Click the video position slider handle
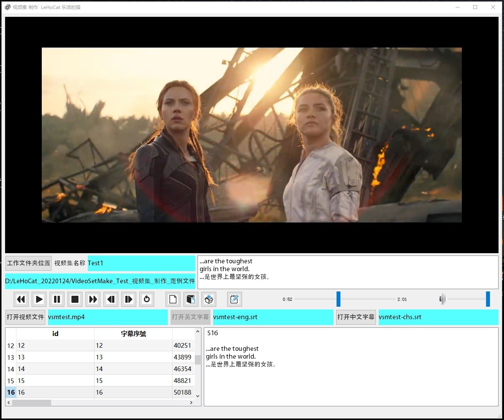The height and width of the screenshot is (420, 504). click(338, 299)
